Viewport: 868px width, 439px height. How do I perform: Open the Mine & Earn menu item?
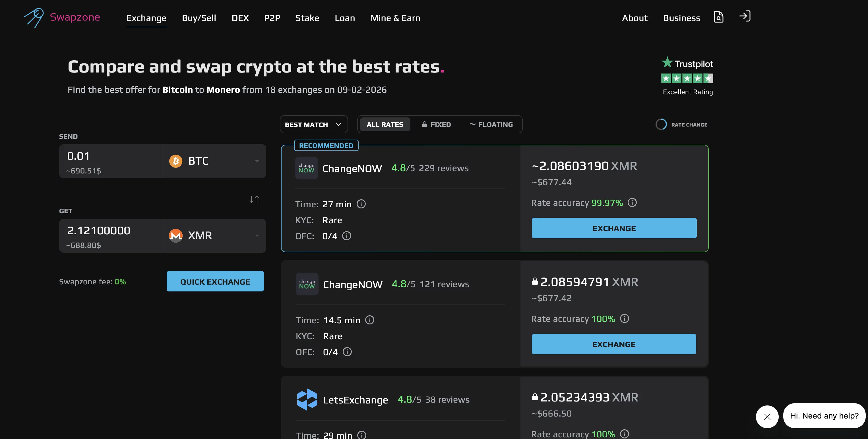tap(395, 18)
